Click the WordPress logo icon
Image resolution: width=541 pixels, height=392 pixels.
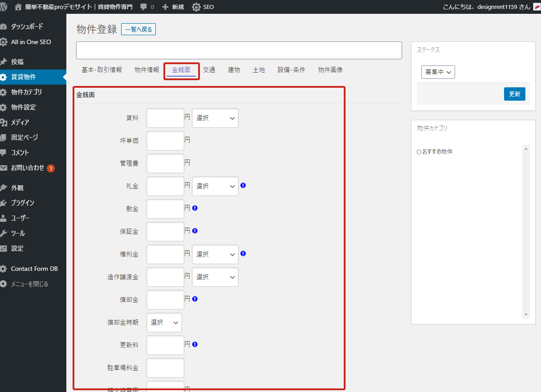[x=4, y=7]
